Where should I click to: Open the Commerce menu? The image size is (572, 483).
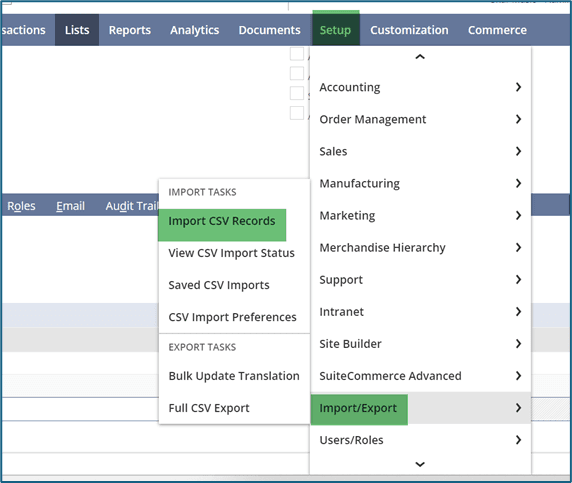coord(497,30)
